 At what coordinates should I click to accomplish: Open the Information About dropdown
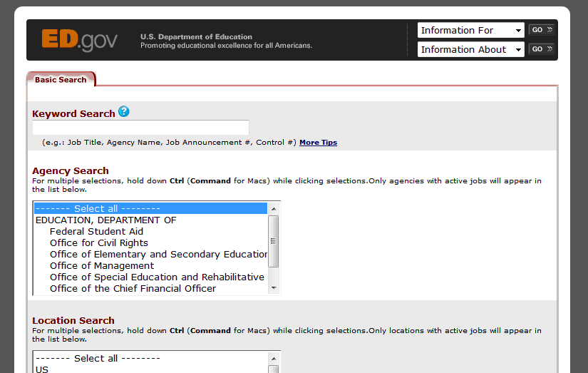click(x=470, y=50)
